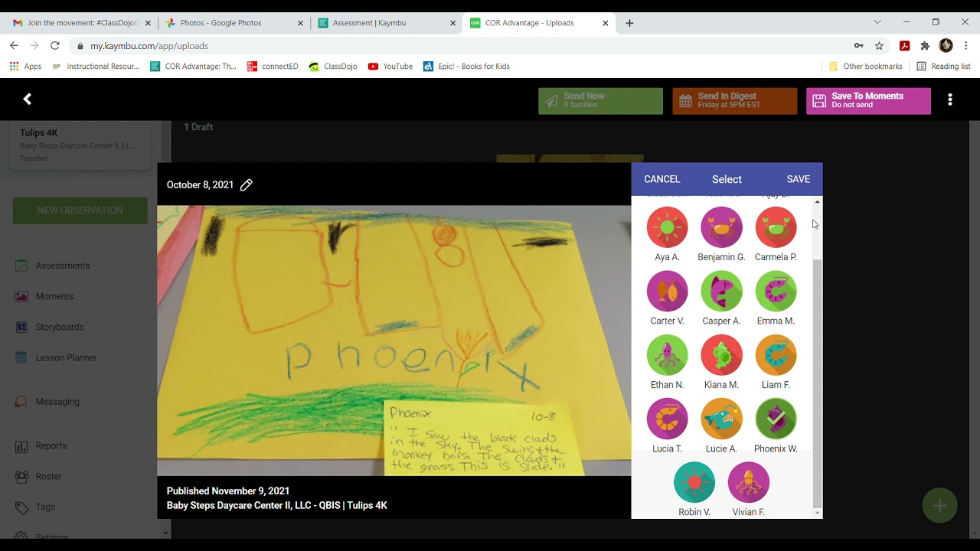This screenshot has height=551, width=980.
Task: Select student Robin V. avatar
Action: click(694, 482)
